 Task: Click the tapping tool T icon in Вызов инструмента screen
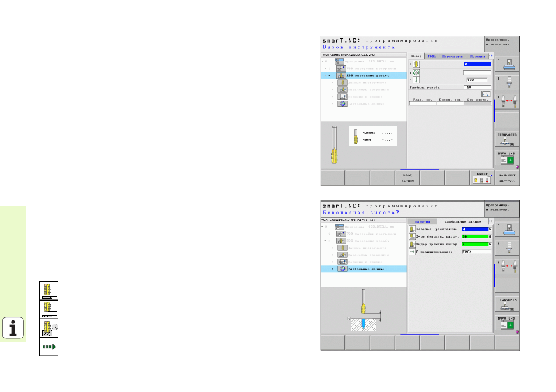pyautogui.click(x=416, y=64)
